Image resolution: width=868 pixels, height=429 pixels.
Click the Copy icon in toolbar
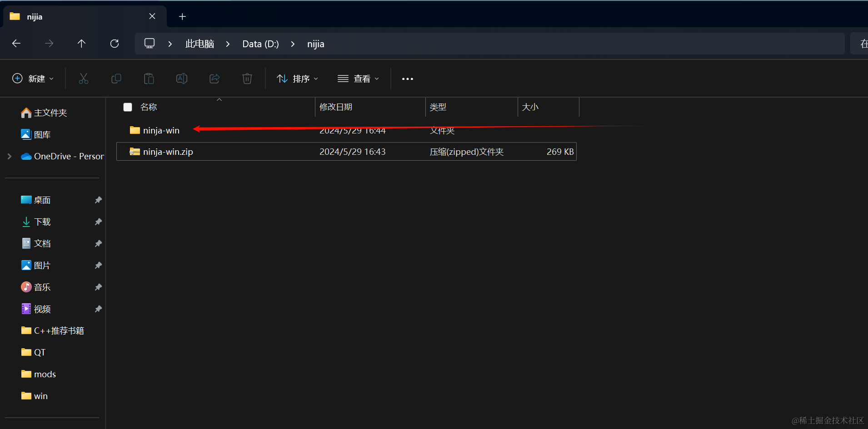click(x=116, y=79)
